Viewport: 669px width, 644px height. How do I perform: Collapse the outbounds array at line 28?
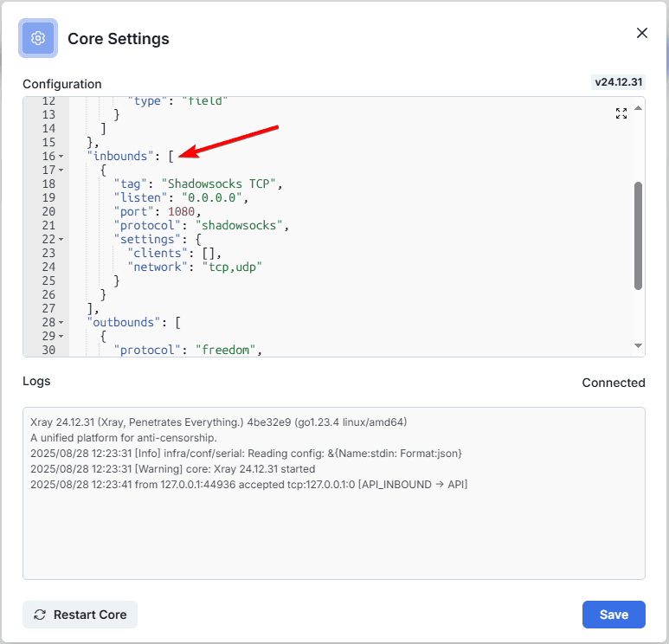tap(61, 323)
